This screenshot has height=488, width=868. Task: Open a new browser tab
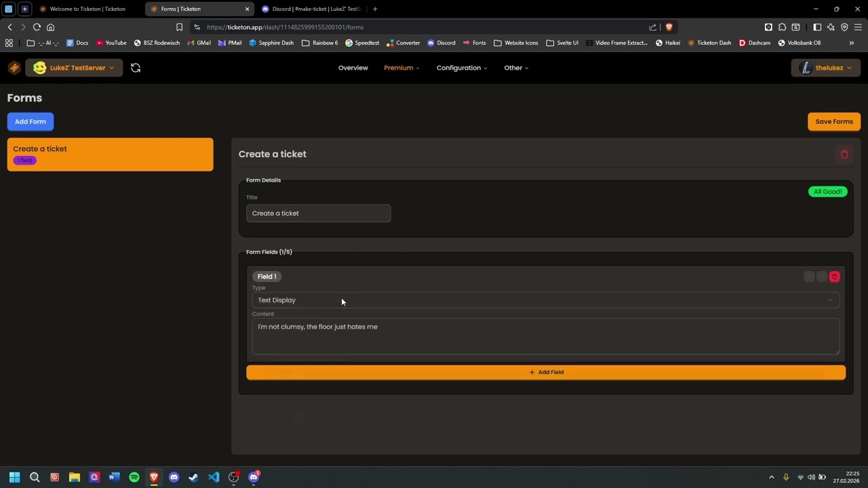pyautogui.click(x=375, y=9)
